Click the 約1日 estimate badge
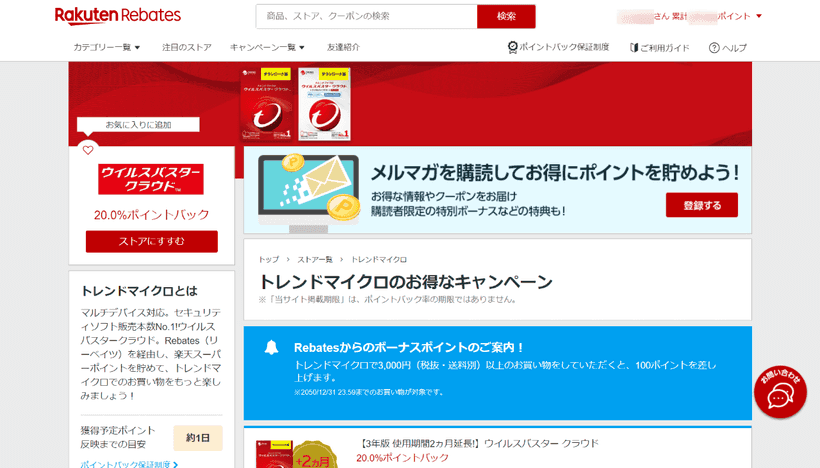Image resolution: width=820 pixels, height=468 pixels. pyautogui.click(x=198, y=438)
